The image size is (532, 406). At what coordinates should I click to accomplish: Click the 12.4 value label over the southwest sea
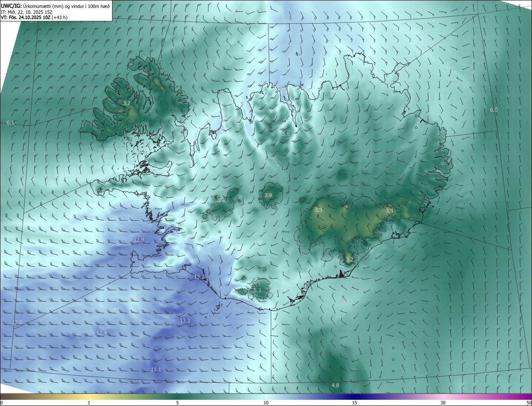tap(101, 333)
